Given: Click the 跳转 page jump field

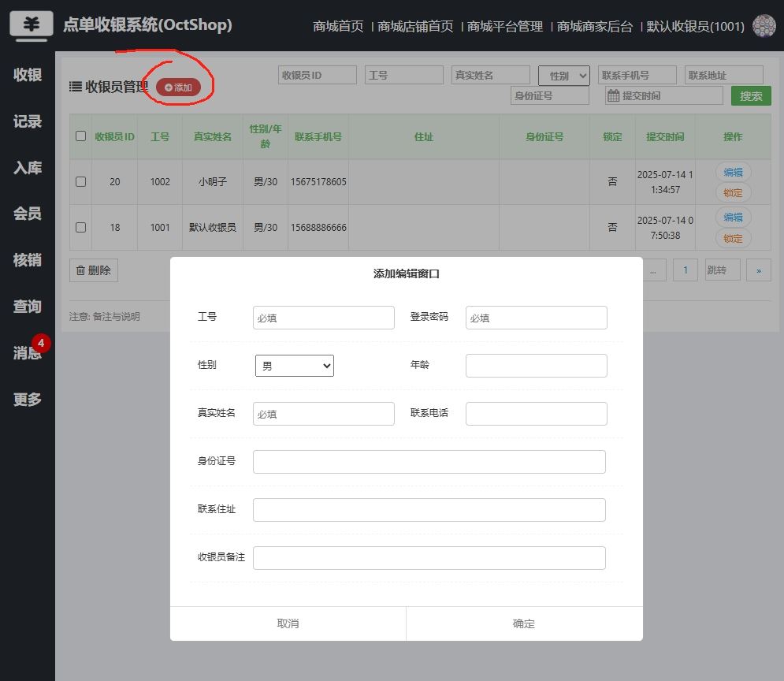Looking at the screenshot, I should (x=723, y=270).
